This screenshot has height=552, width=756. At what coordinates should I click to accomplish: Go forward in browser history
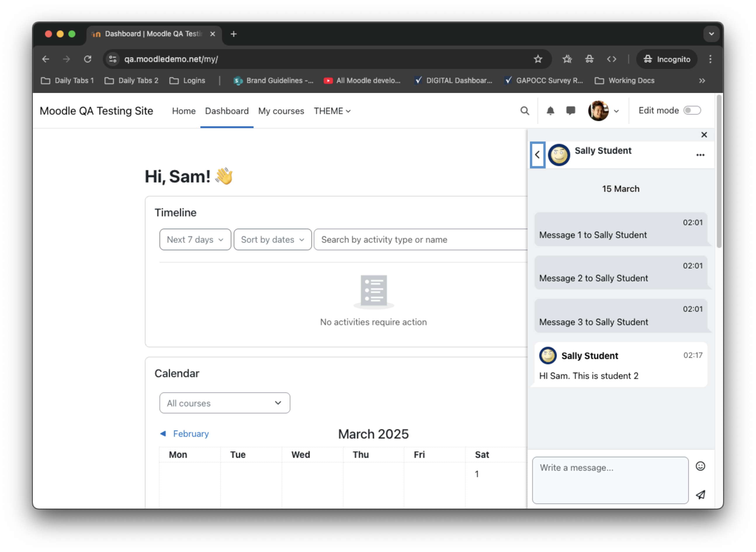tap(66, 59)
